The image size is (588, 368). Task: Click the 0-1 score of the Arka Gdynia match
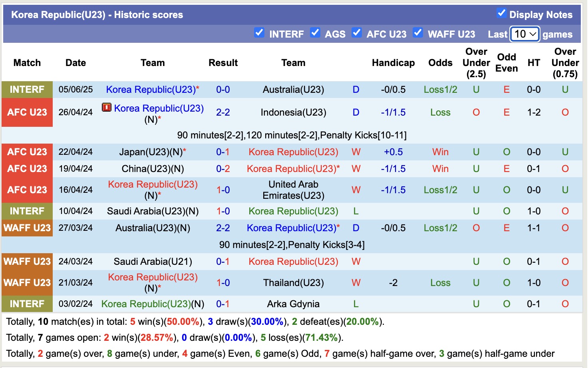(223, 304)
